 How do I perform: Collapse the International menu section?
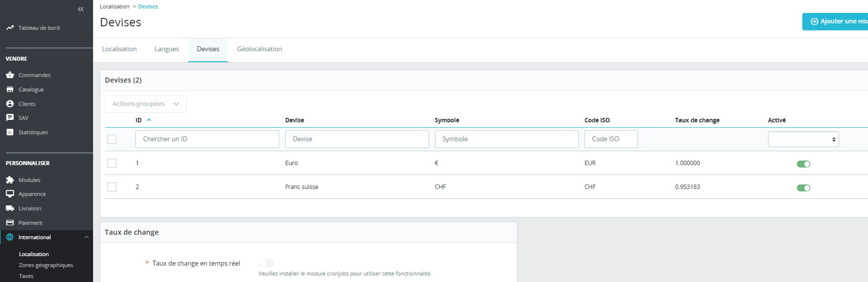point(87,237)
